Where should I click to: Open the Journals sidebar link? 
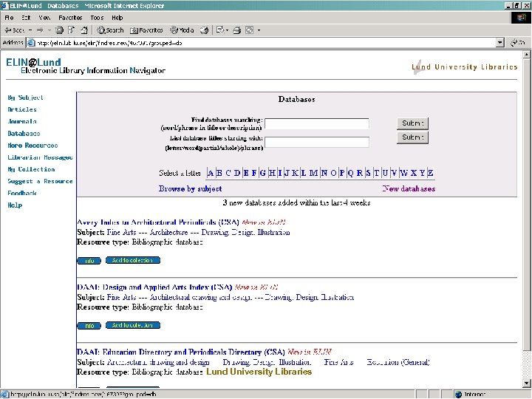click(x=22, y=121)
